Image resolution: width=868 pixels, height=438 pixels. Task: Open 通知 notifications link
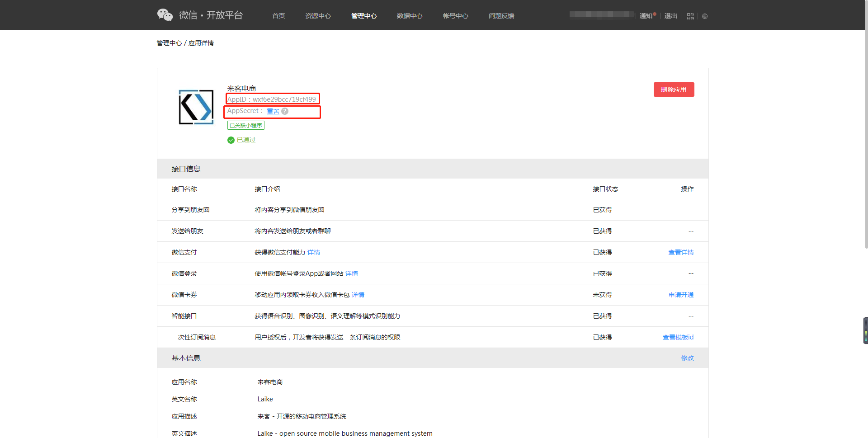(x=646, y=16)
